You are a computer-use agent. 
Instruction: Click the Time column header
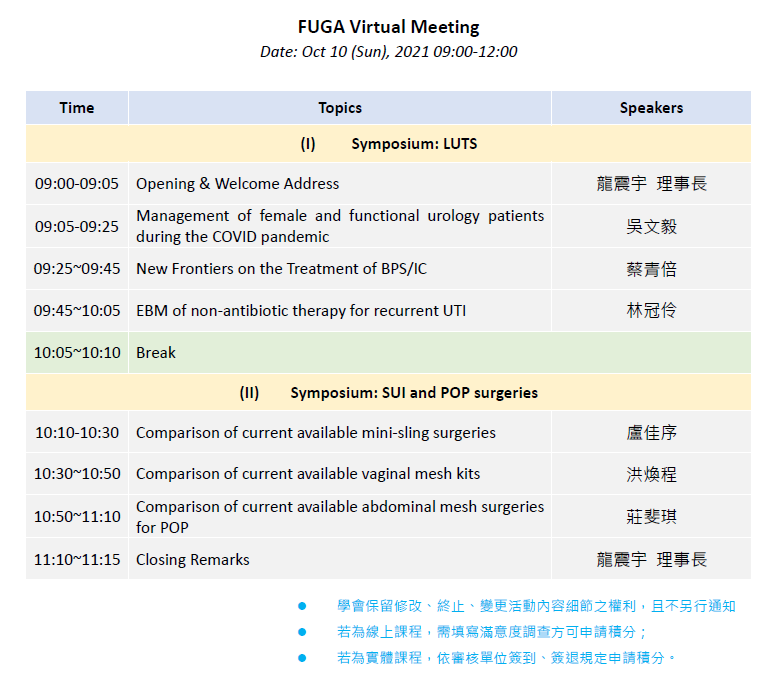[77, 108]
